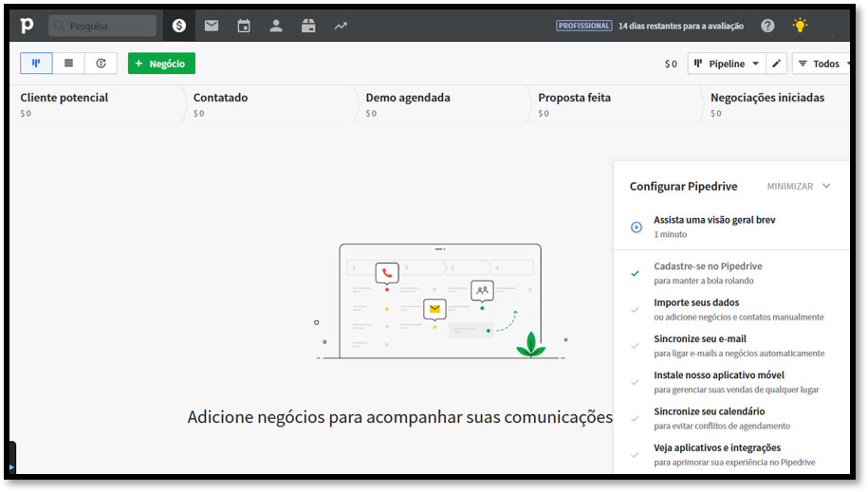The image size is (868, 492).
Task: Click the checkmark beside Veja aplicativos
Action: (x=635, y=455)
